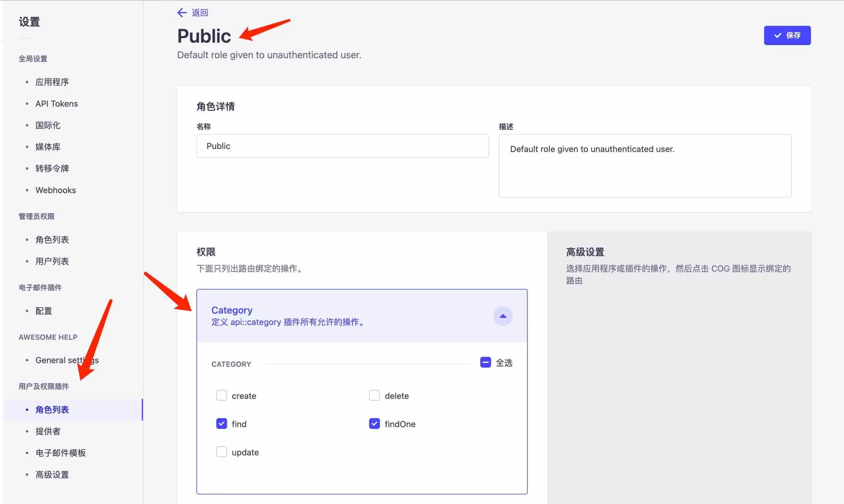Uncheck the find permission

coord(222,424)
